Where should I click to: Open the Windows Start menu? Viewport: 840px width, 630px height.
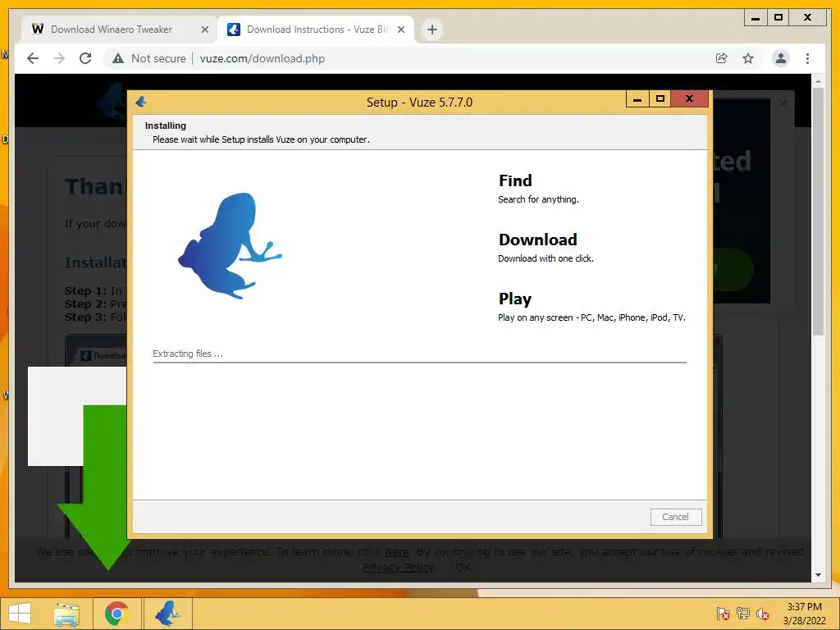[x=20, y=614]
